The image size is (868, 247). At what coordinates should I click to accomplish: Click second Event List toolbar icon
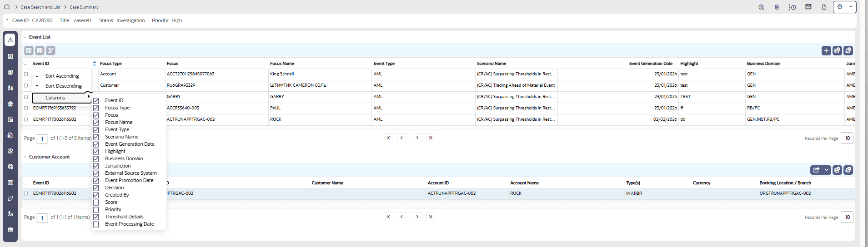40,50
